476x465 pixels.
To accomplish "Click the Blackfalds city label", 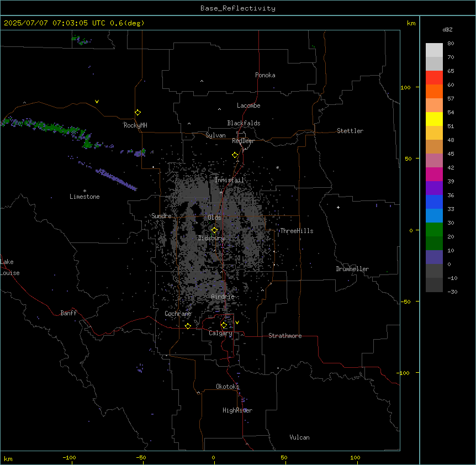I will (x=244, y=123).
